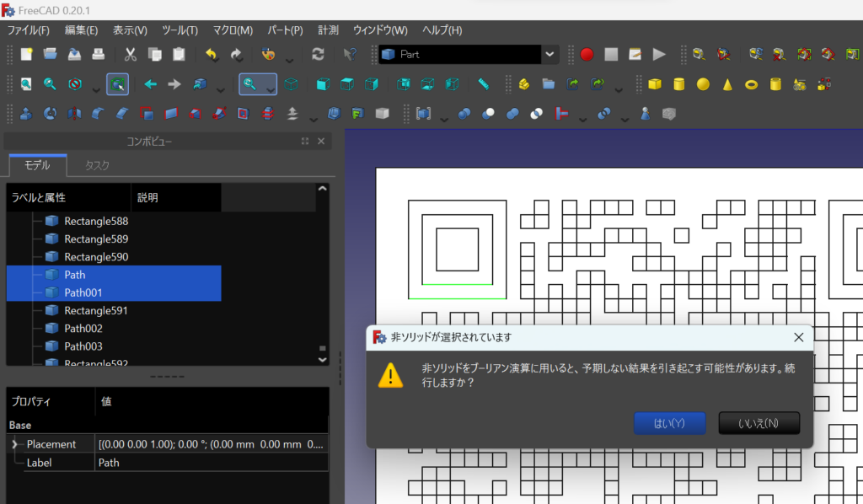Screen dimensions: 863x504
Task: Select the Mirror tool
Action: (x=74, y=114)
